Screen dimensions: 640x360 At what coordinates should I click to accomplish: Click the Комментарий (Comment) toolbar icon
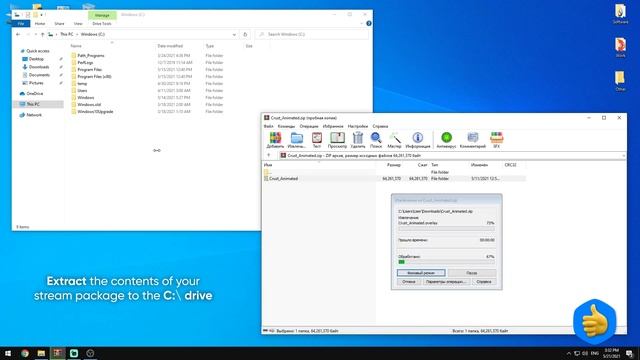click(473, 140)
